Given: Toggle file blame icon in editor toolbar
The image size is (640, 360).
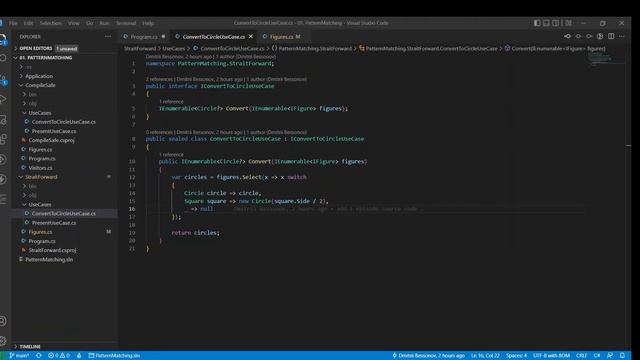Looking at the screenshot, I should (600, 36).
